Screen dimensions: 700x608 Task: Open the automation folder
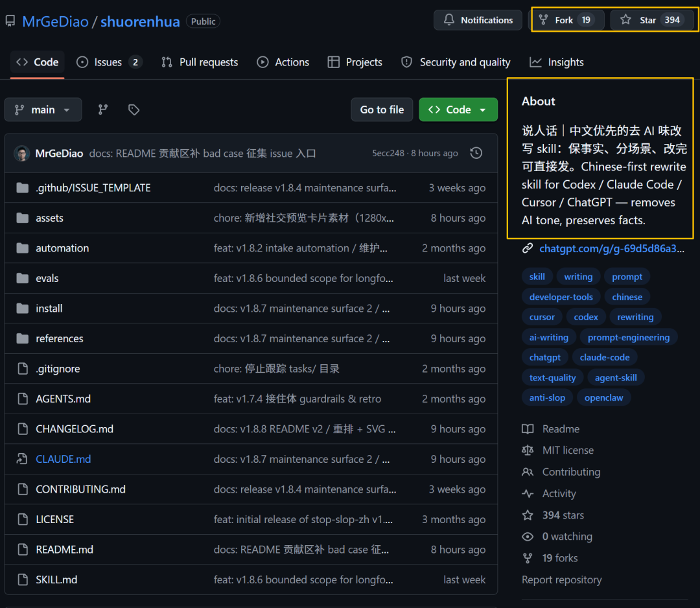pyautogui.click(x=62, y=248)
